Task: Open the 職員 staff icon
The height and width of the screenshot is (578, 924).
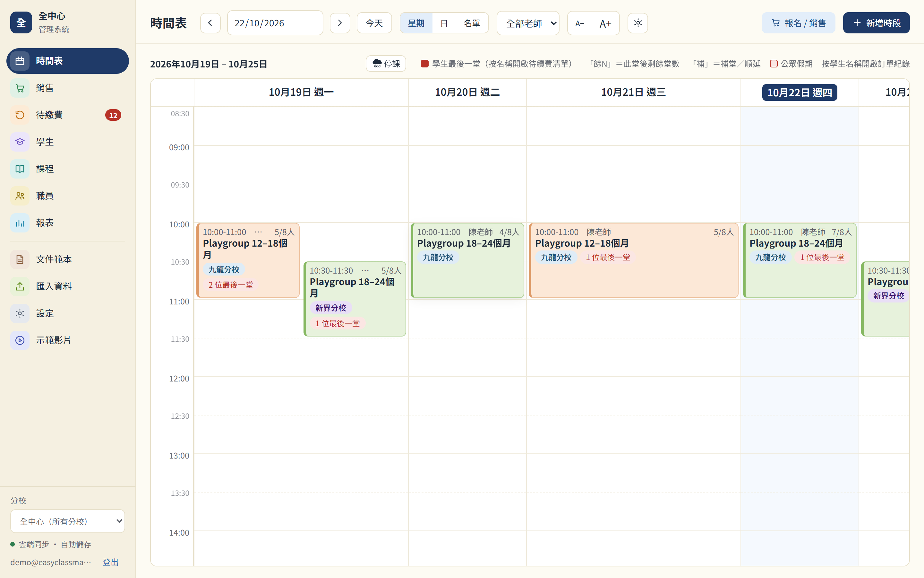Action: point(20,196)
